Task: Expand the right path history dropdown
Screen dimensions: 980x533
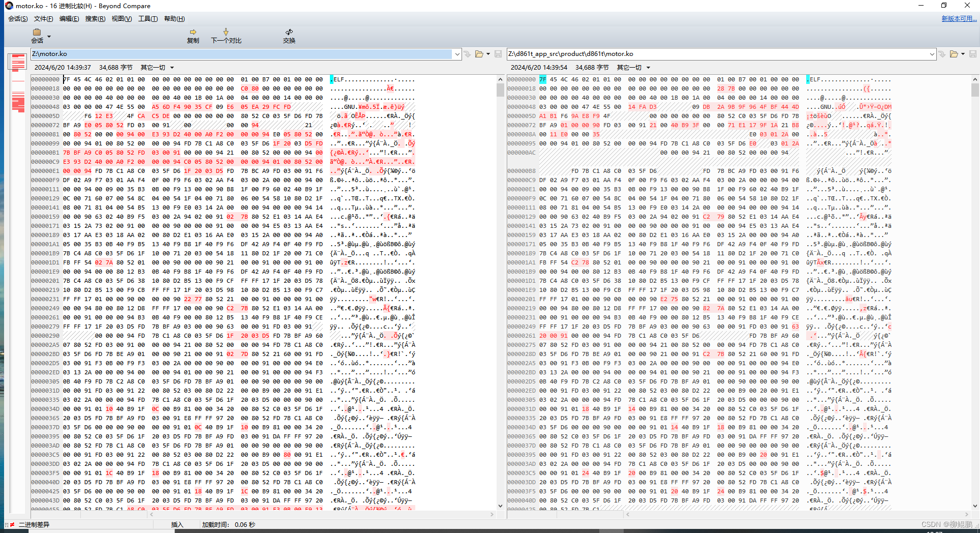Action: click(932, 54)
